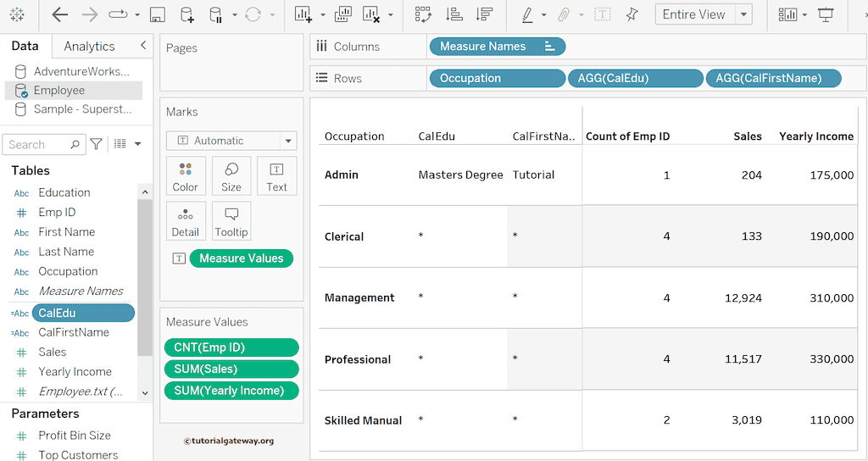Click the Highlight pen icon
This screenshot has width=868, height=461.
(x=527, y=14)
